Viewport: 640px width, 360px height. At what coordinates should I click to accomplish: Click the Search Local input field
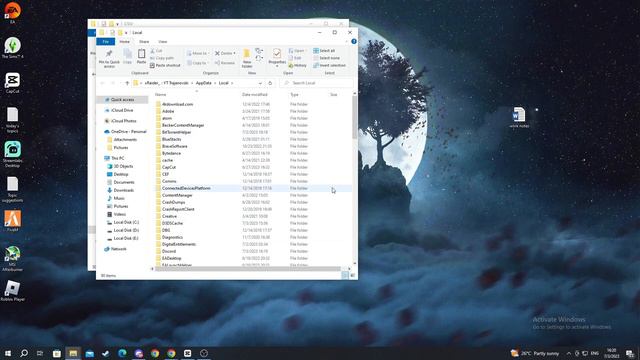pos(317,83)
